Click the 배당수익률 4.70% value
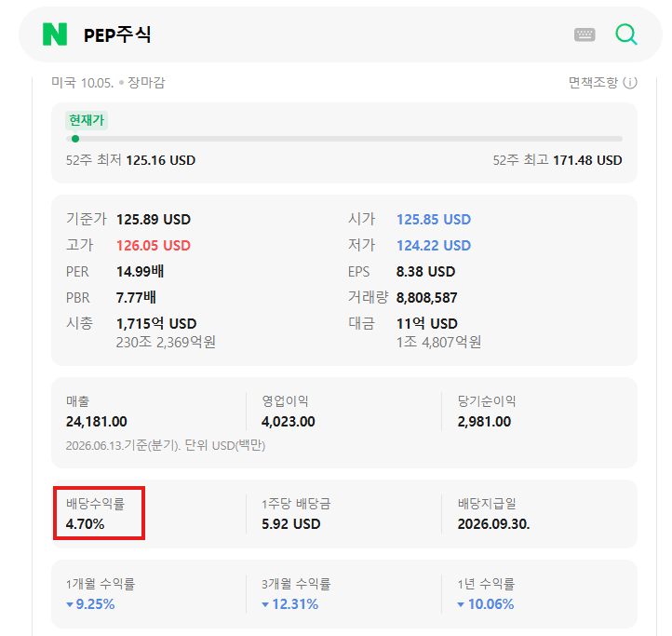Screen dimensions: 672x636 click(x=85, y=524)
